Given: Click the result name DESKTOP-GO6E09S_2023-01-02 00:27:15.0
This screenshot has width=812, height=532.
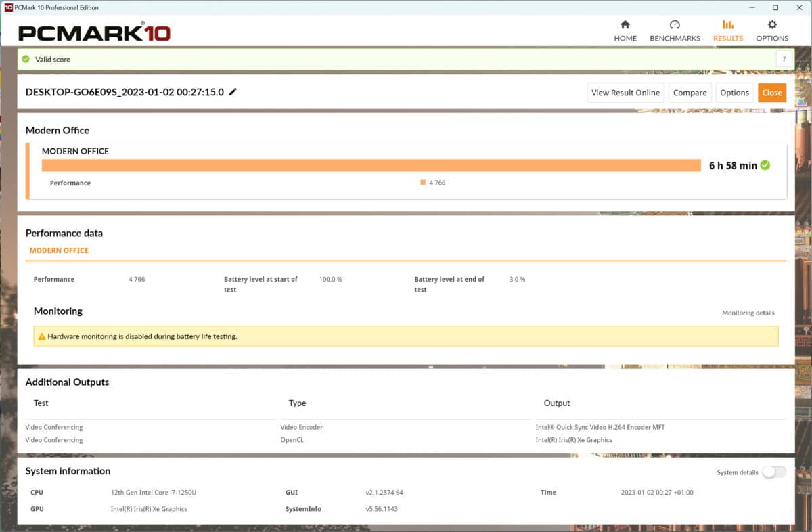Looking at the screenshot, I should coord(125,92).
